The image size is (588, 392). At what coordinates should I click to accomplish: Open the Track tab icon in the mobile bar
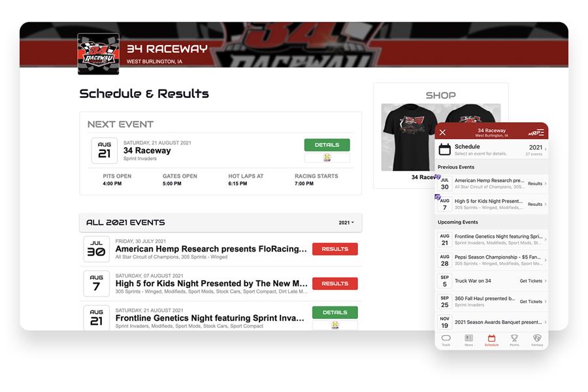click(x=446, y=340)
